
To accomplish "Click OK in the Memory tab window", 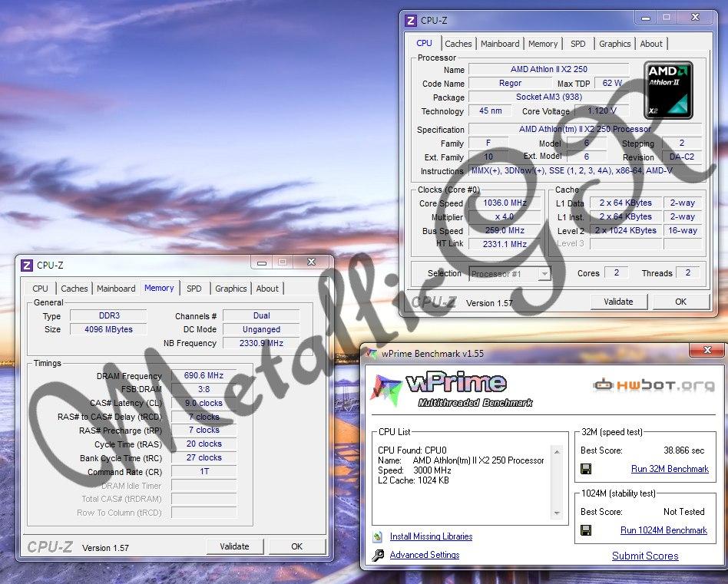I will (x=296, y=546).
